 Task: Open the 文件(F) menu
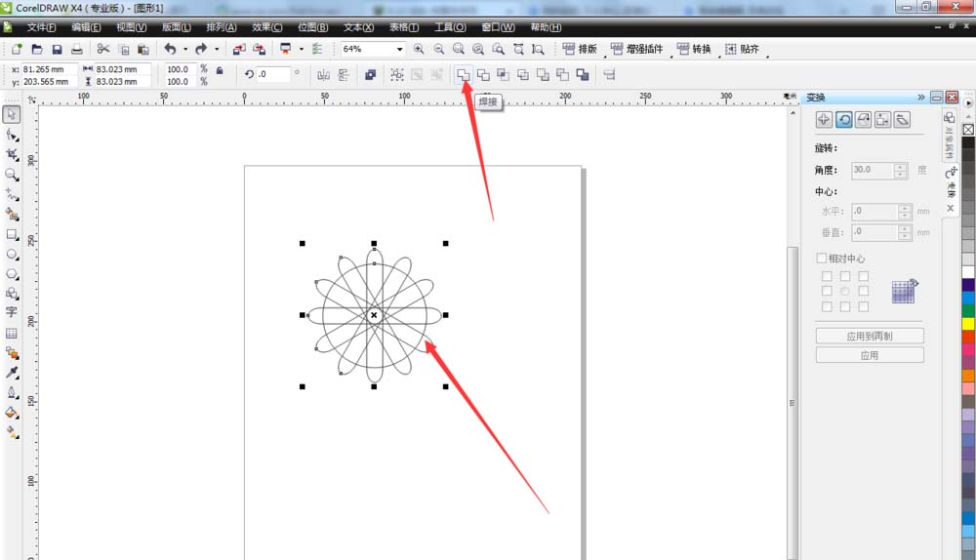coord(41,27)
